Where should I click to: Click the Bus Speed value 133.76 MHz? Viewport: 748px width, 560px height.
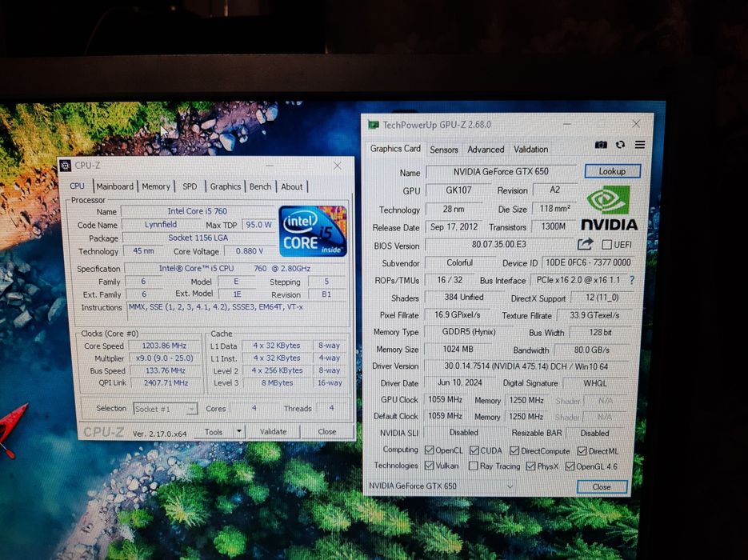click(165, 370)
